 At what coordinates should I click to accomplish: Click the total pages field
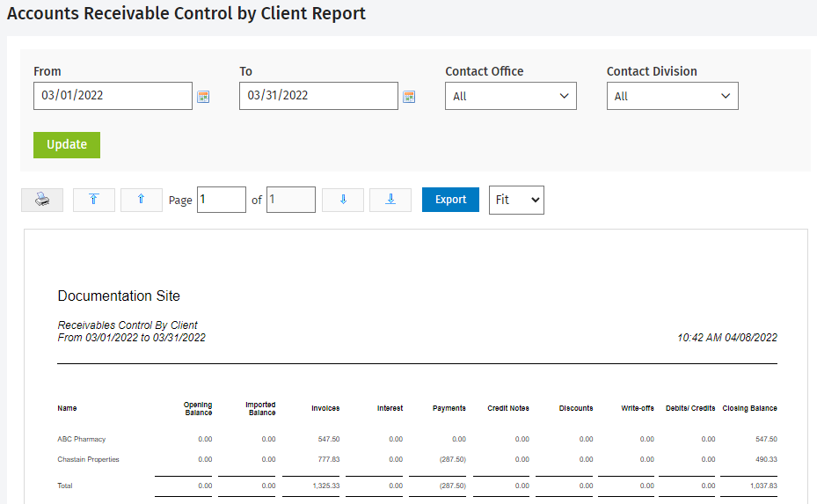(x=291, y=200)
